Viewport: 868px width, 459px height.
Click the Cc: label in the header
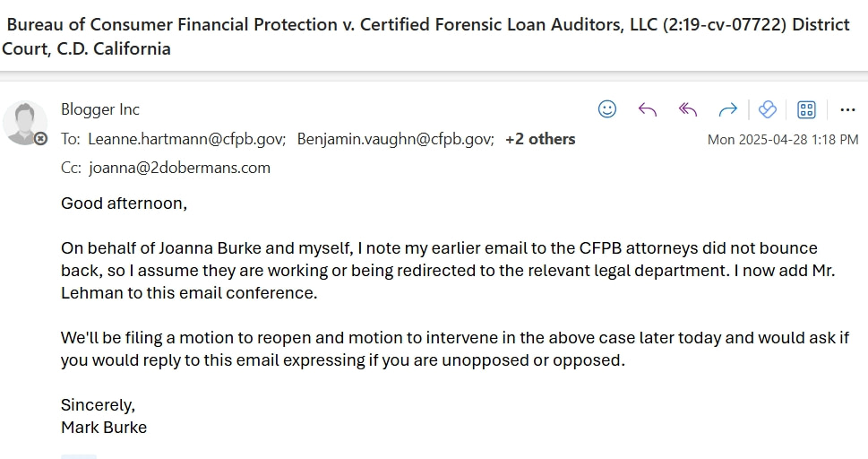click(72, 168)
